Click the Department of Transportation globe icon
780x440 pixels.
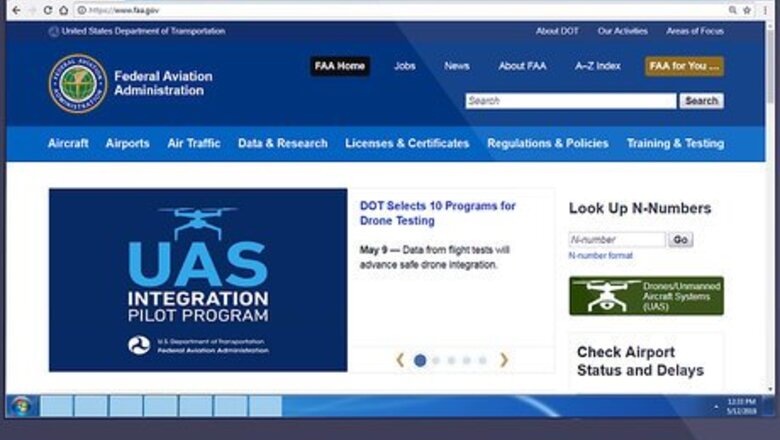click(53, 31)
